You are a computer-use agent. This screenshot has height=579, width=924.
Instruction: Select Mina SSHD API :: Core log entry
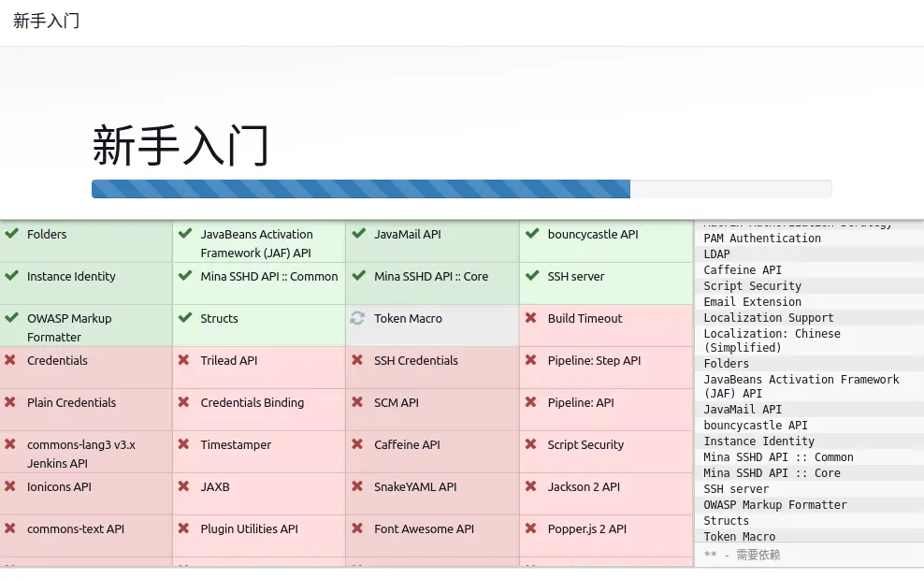click(772, 473)
